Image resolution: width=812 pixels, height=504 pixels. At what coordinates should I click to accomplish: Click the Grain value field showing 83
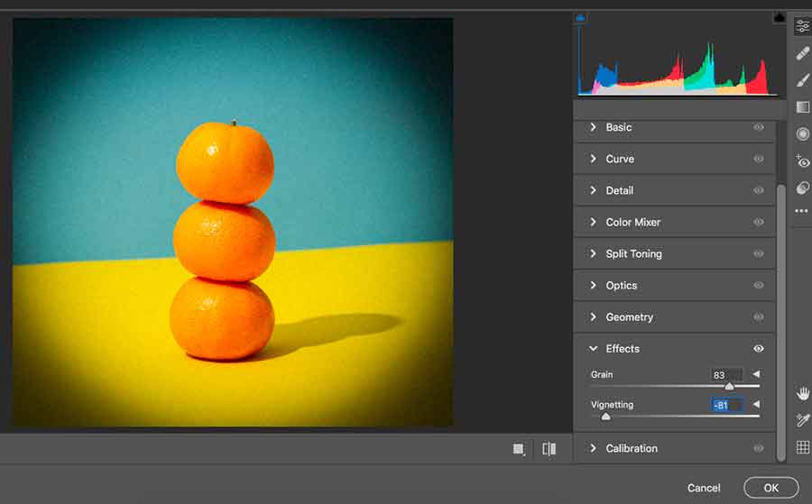pyautogui.click(x=726, y=375)
